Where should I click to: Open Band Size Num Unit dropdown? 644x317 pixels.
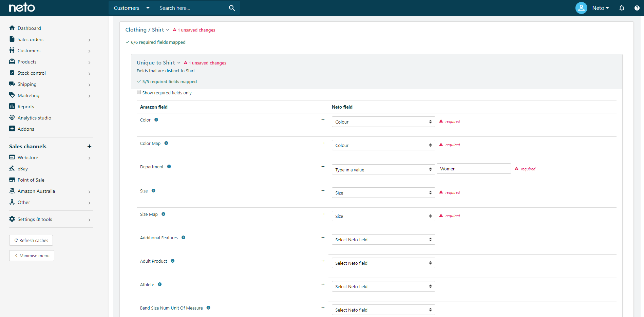[x=383, y=310]
